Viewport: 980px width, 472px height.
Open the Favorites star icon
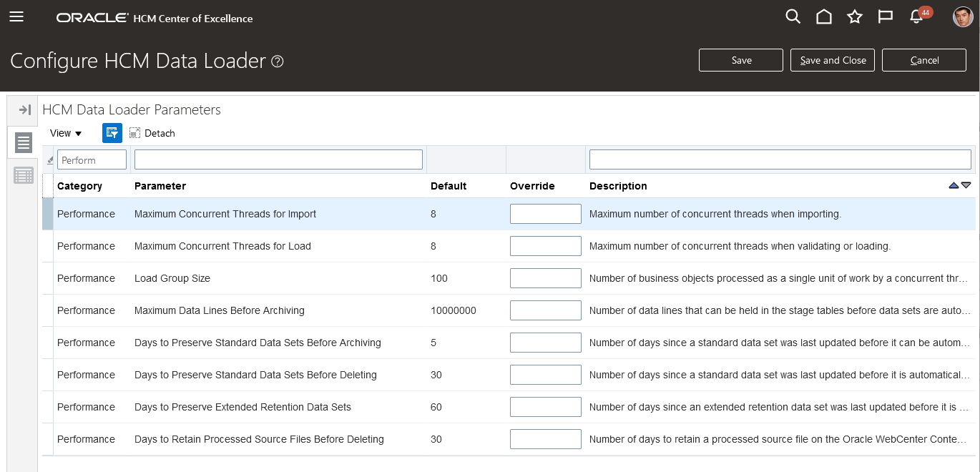(855, 17)
